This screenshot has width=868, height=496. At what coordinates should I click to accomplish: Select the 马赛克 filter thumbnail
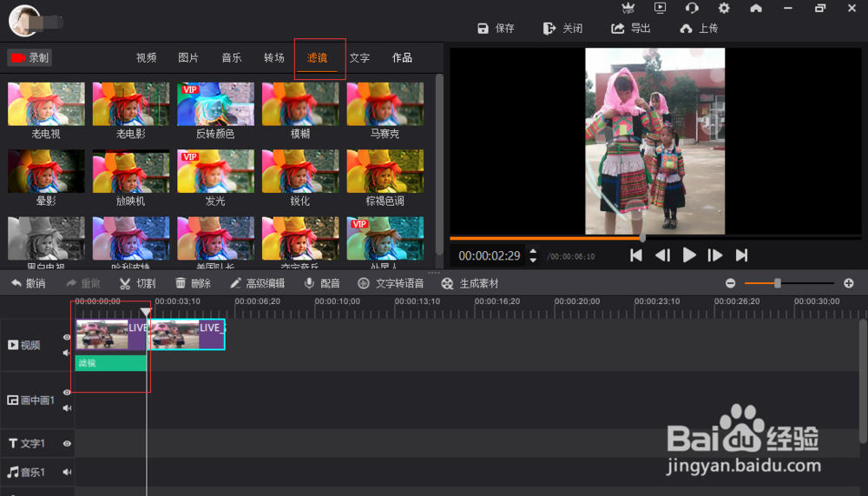[385, 104]
